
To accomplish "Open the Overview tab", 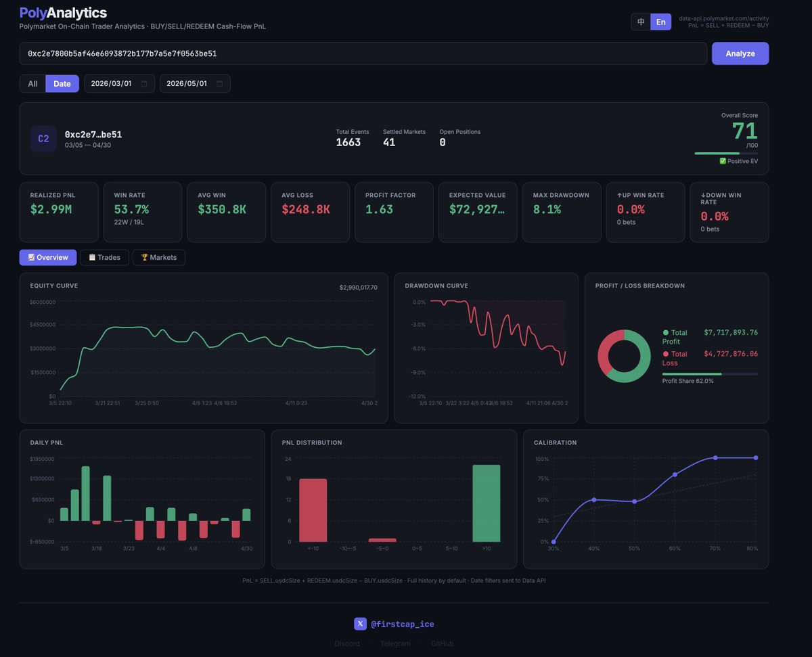I will tap(48, 257).
